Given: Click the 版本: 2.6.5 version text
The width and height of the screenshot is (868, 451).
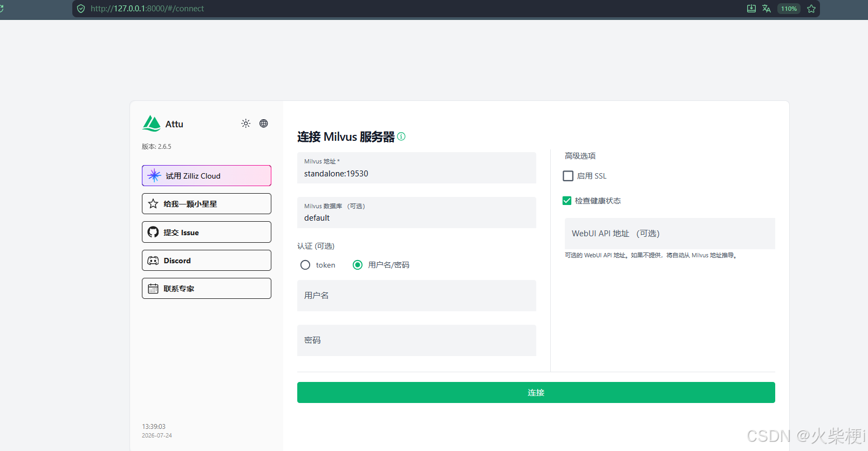Looking at the screenshot, I should [156, 147].
